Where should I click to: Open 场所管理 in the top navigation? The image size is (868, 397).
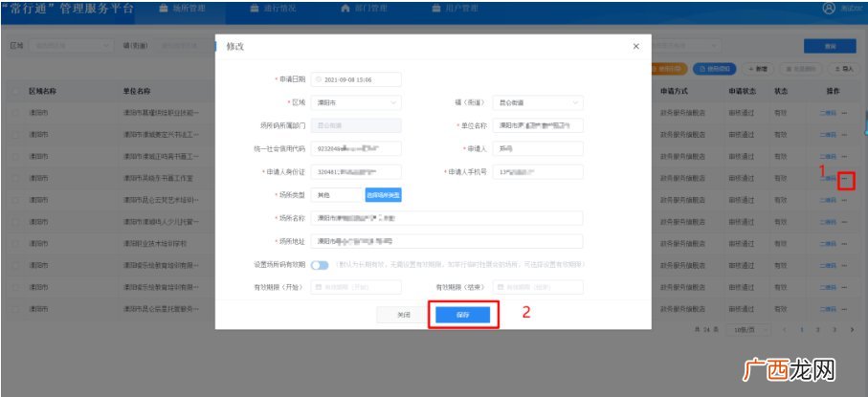click(182, 9)
